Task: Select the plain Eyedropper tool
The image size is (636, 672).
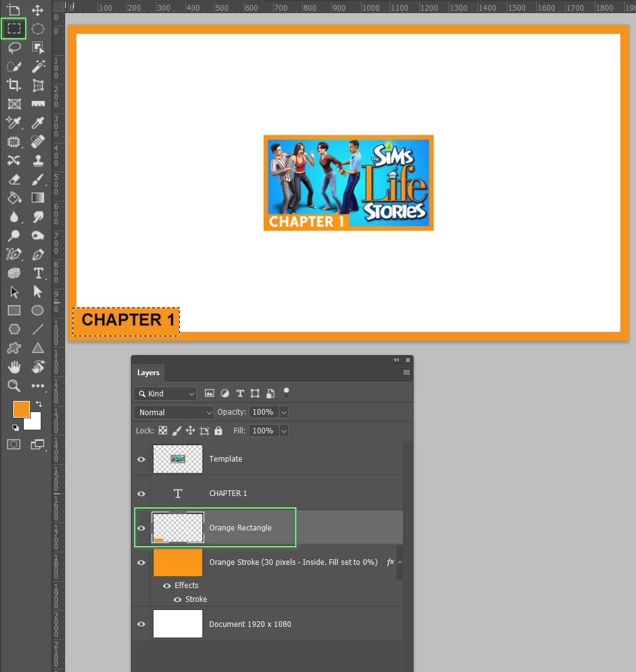Action: [x=38, y=123]
